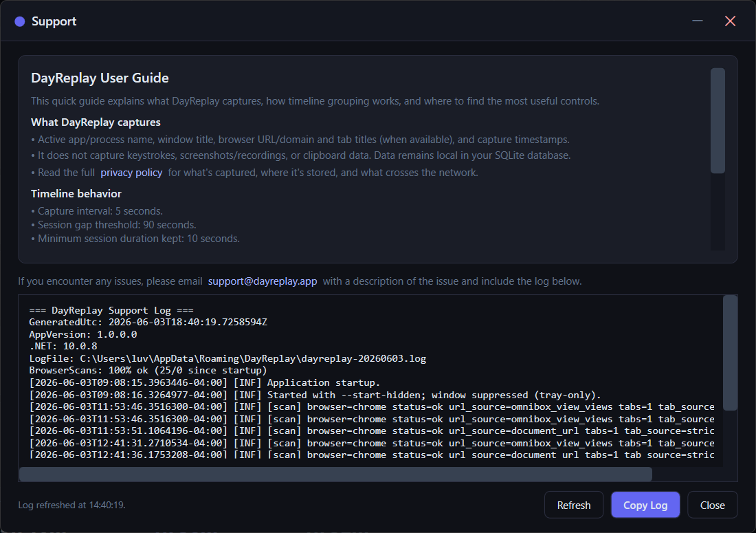Click the 'Application startup.' log entry
This screenshot has width=756, height=533.
coord(204,382)
